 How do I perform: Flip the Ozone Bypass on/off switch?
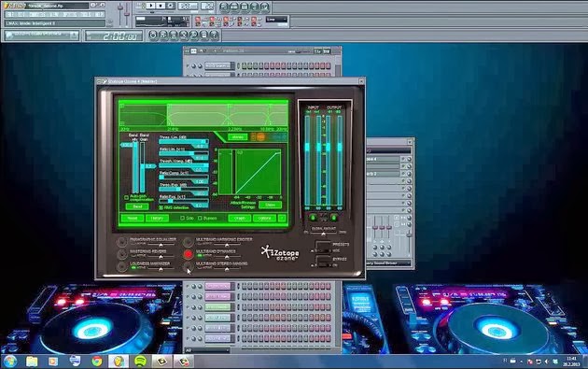(323, 262)
